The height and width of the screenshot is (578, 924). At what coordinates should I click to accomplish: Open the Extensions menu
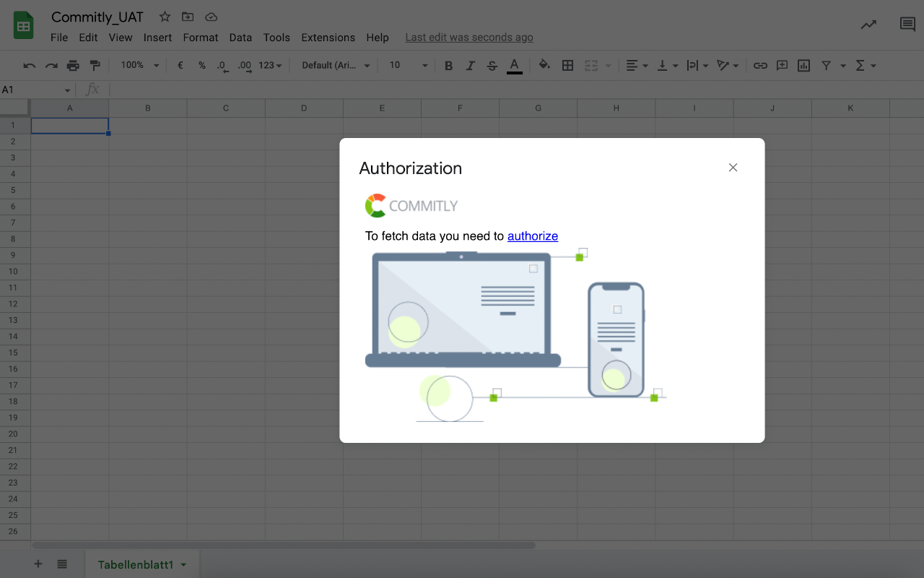pyautogui.click(x=328, y=38)
